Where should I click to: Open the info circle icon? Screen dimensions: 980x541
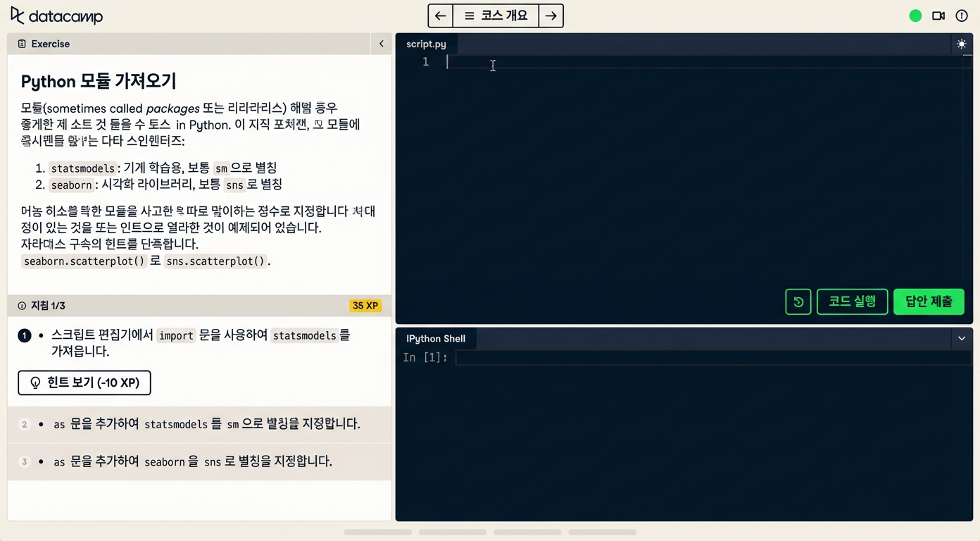(x=962, y=15)
